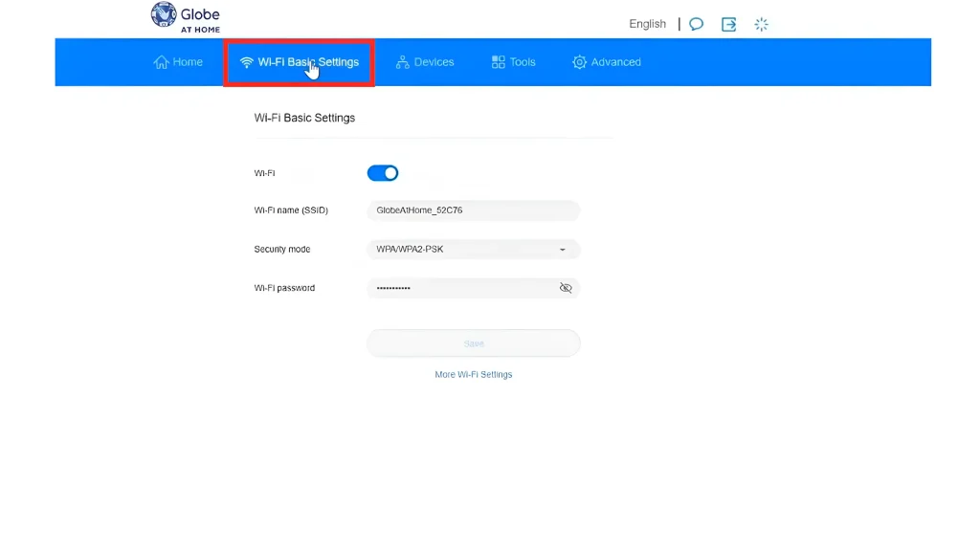This screenshot has width=980, height=551.
Task: Click the Tools grid icon in navigation
Action: (497, 61)
